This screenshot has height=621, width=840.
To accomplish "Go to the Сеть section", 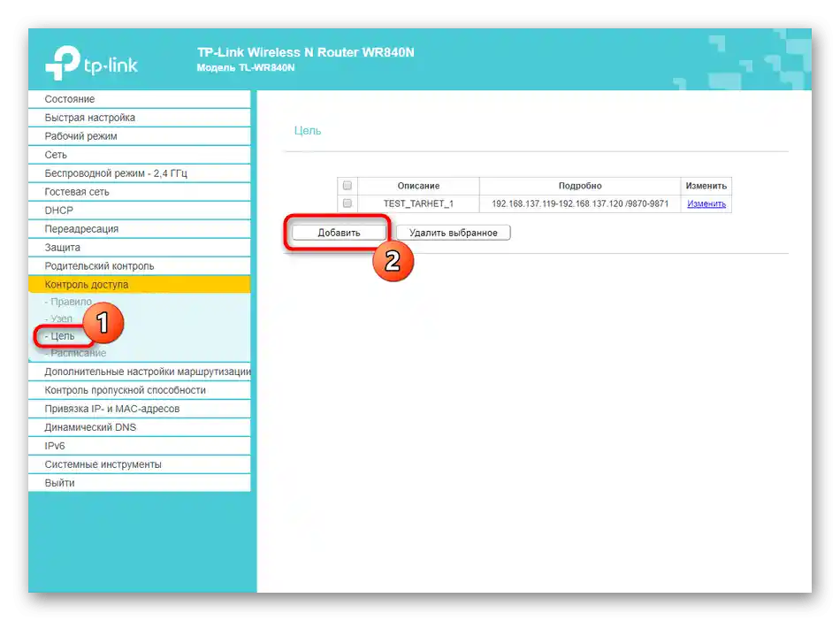I will tap(140, 155).
